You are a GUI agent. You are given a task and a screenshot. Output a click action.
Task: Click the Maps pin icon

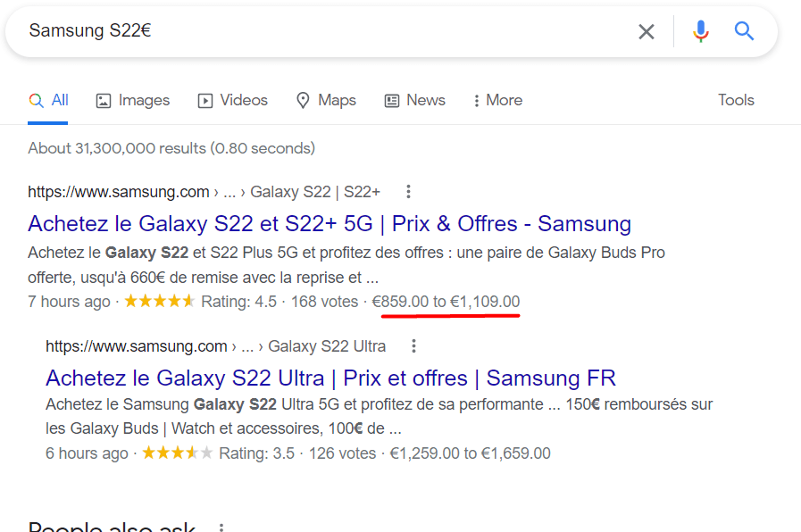(304, 100)
